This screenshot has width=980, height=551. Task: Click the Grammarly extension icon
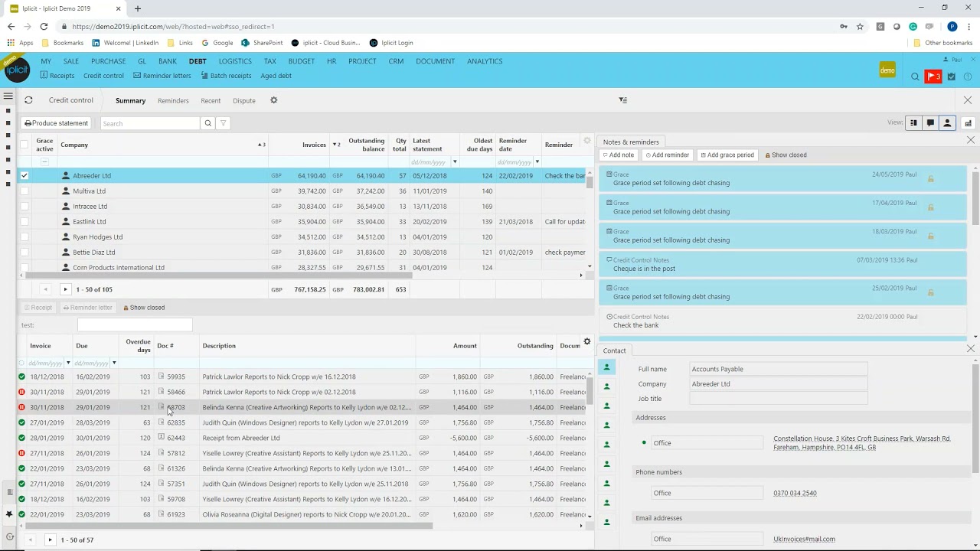[x=913, y=26]
